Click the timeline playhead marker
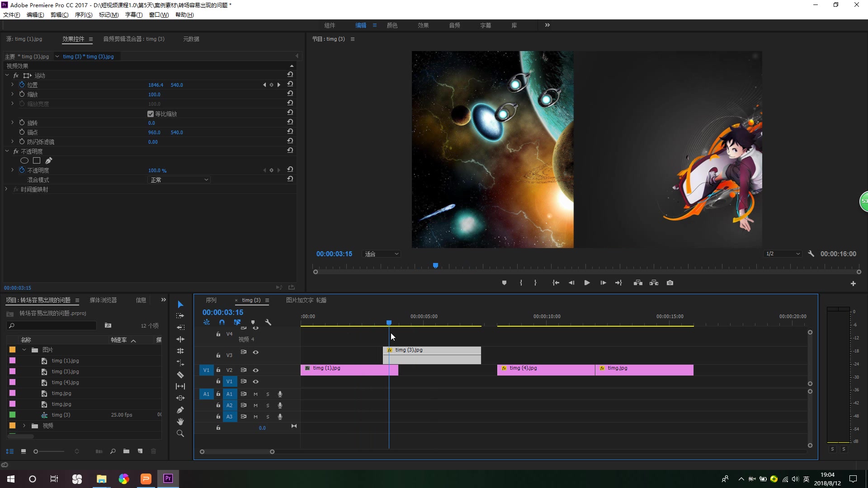Screen dimensions: 868x488 point(389,323)
